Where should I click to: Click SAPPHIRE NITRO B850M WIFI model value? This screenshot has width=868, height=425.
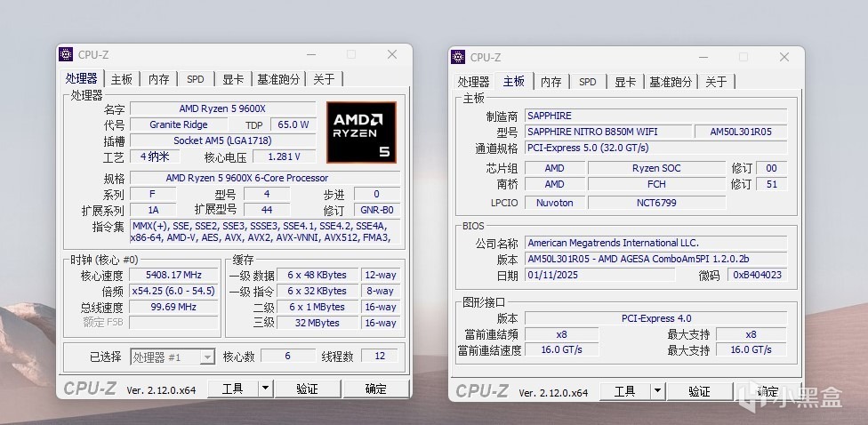tap(607, 132)
